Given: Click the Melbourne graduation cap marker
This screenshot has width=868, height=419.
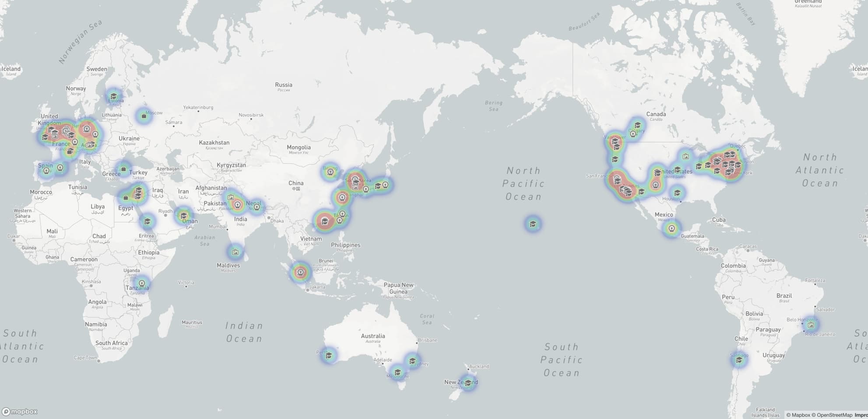Looking at the screenshot, I should pyautogui.click(x=397, y=373).
